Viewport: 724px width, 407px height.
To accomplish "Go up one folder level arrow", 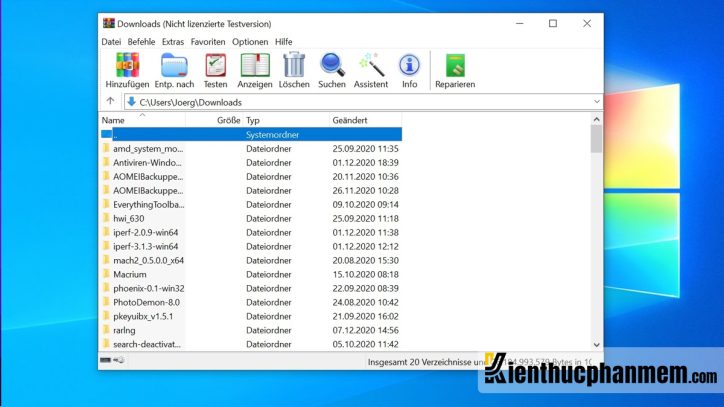I will [110, 101].
